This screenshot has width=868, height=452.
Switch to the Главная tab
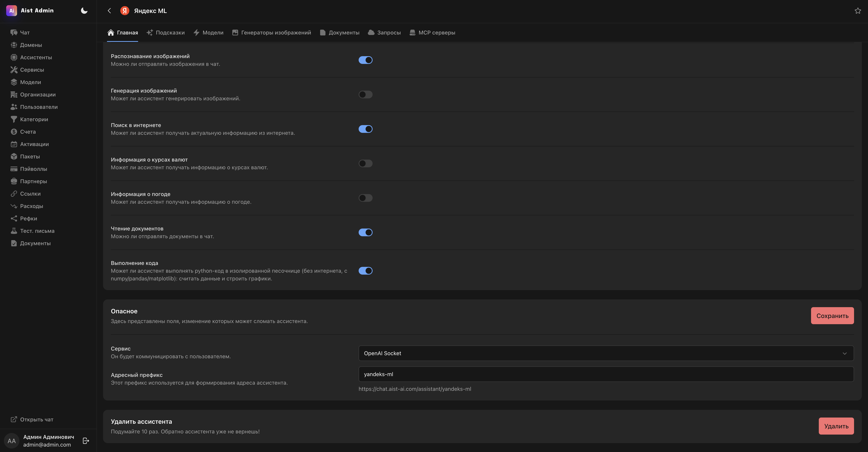[123, 33]
